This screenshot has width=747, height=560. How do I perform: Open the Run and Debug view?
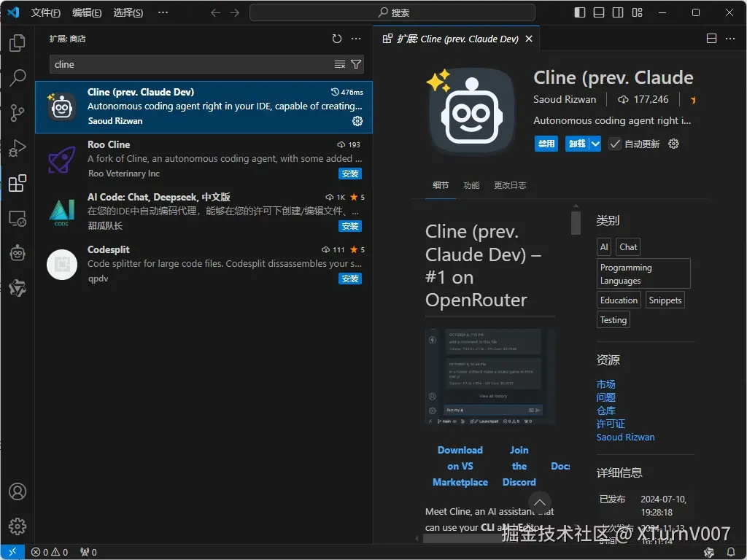tap(17, 148)
